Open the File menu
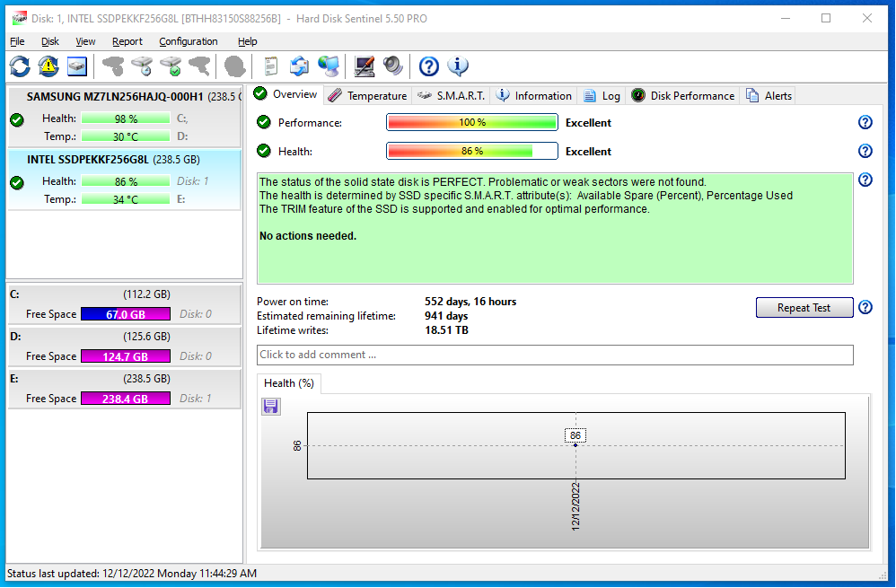The height and width of the screenshot is (588, 896). (17, 41)
